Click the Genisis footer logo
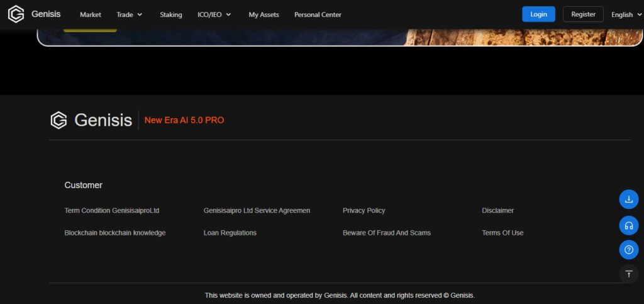 click(x=91, y=120)
